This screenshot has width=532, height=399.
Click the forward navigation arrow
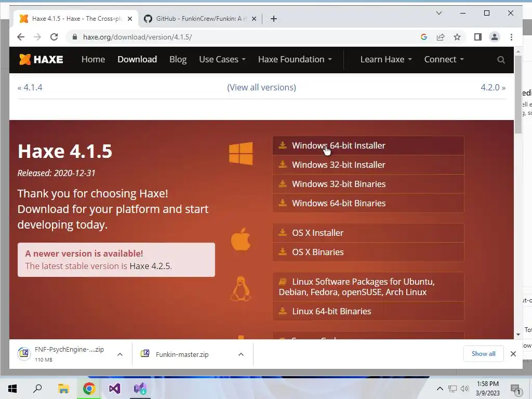click(37, 37)
